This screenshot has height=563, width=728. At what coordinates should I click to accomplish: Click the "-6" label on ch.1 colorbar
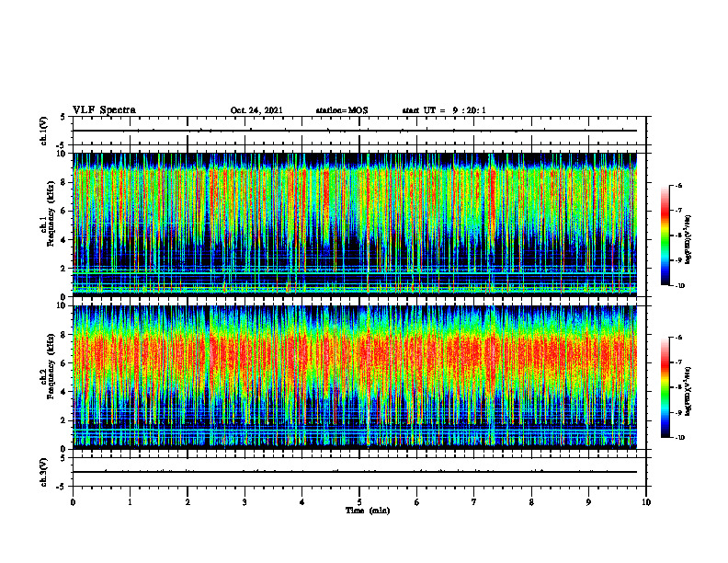tap(678, 186)
